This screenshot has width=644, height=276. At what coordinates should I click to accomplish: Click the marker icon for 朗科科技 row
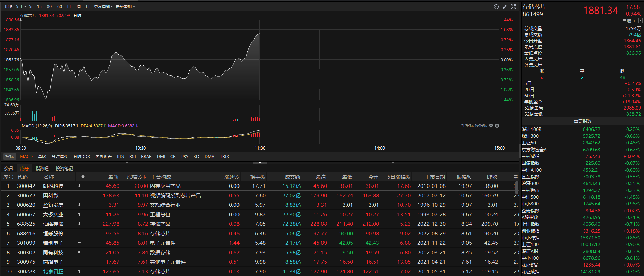[x=79, y=186]
